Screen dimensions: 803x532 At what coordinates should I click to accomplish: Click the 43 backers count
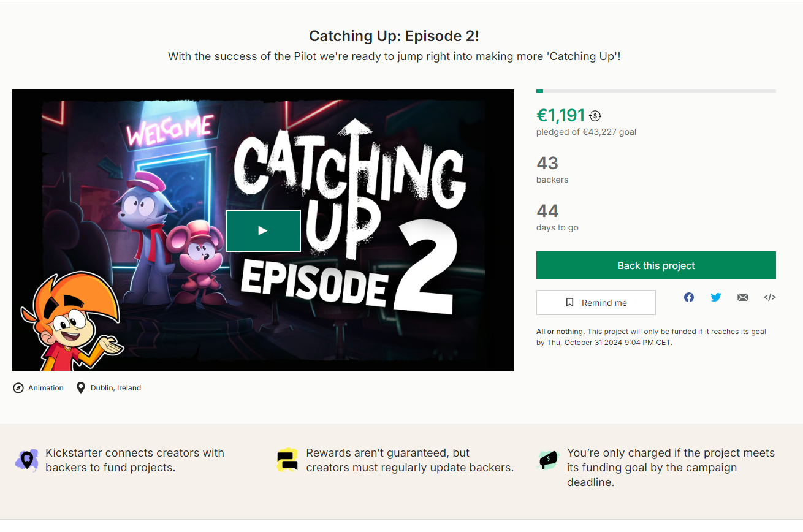click(547, 163)
